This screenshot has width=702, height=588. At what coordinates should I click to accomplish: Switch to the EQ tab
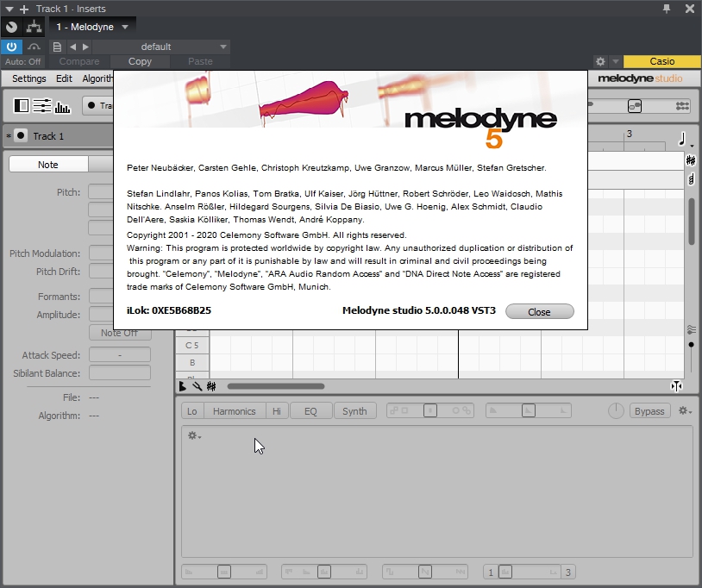[310, 411]
